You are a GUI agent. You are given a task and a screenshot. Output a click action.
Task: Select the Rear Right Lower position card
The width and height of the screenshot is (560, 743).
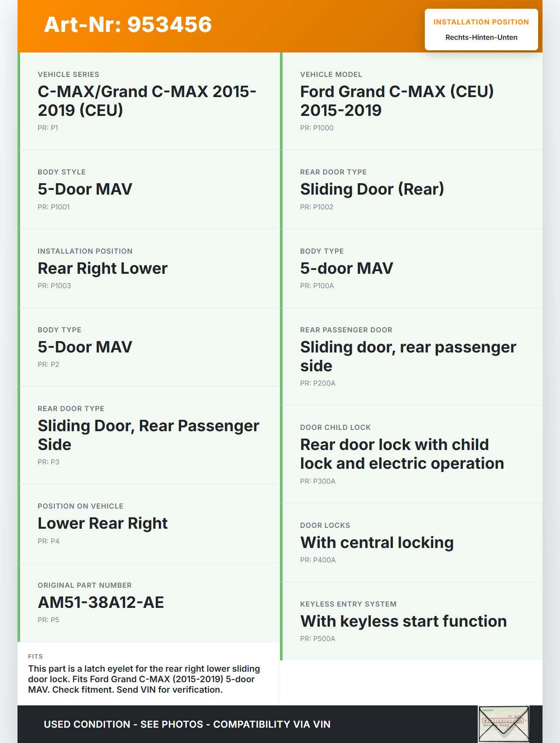[149, 268]
